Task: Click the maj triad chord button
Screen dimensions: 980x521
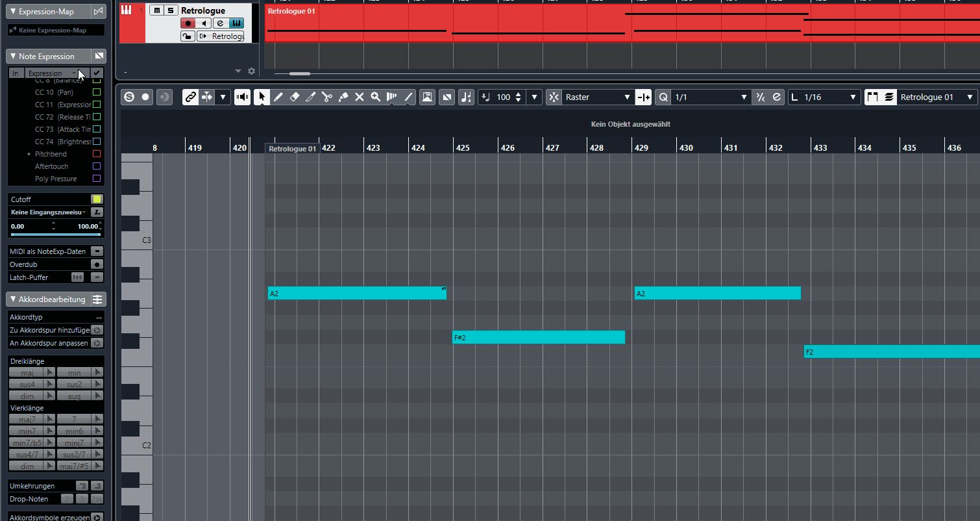Action: pyautogui.click(x=27, y=372)
